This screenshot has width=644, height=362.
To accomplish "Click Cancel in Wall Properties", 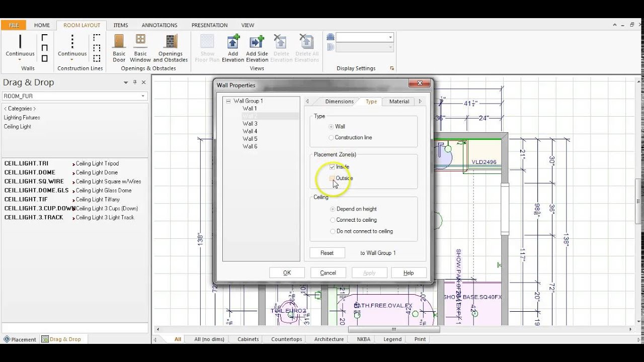I will pyautogui.click(x=328, y=273).
